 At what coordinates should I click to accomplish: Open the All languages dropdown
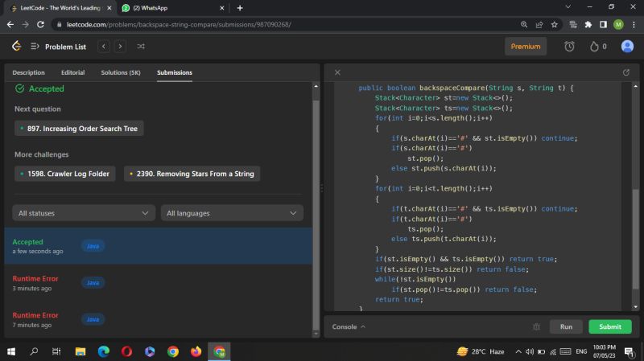(x=232, y=213)
